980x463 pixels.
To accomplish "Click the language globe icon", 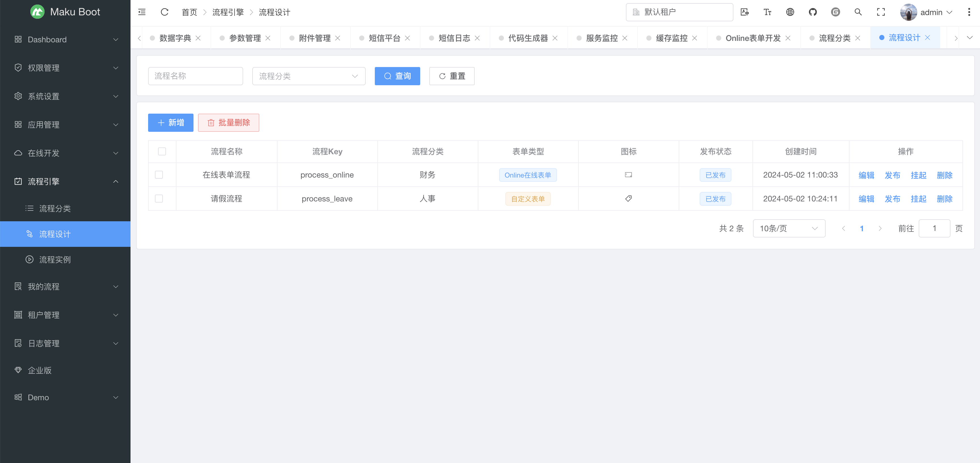I will pos(790,12).
